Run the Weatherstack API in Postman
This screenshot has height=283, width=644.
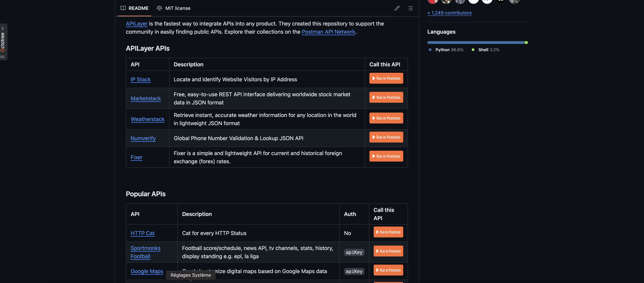pos(386,118)
